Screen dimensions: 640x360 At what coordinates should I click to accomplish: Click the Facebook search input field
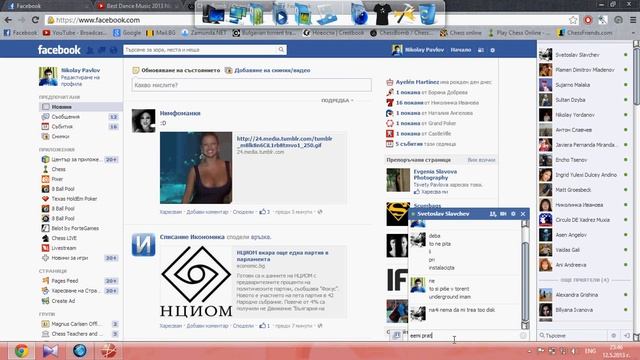tap(200, 50)
